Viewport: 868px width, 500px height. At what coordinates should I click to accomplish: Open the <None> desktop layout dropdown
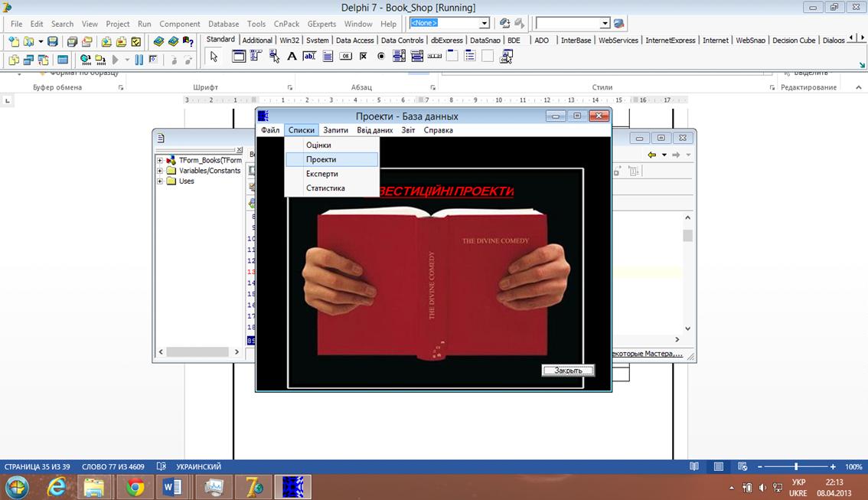tap(484, 24)
